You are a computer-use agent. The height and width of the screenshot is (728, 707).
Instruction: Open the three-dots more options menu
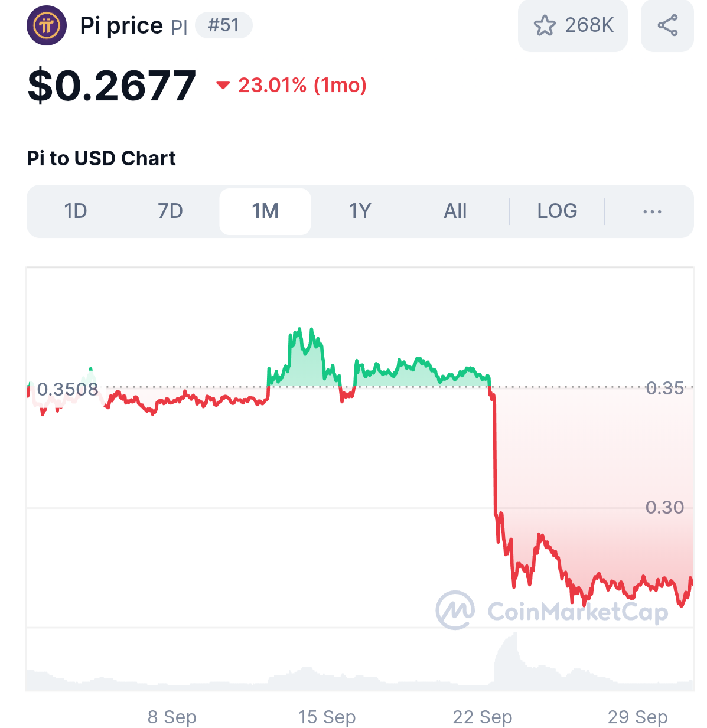click(x=651, y=211)
